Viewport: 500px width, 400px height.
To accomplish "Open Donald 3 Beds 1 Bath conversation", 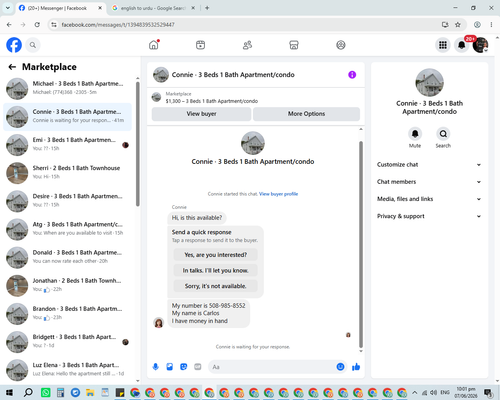I will point(68,258).
